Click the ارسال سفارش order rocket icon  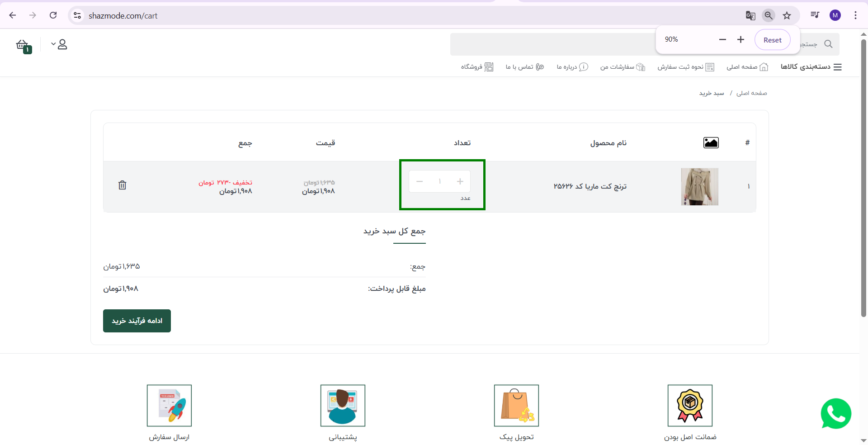(169, 406)
